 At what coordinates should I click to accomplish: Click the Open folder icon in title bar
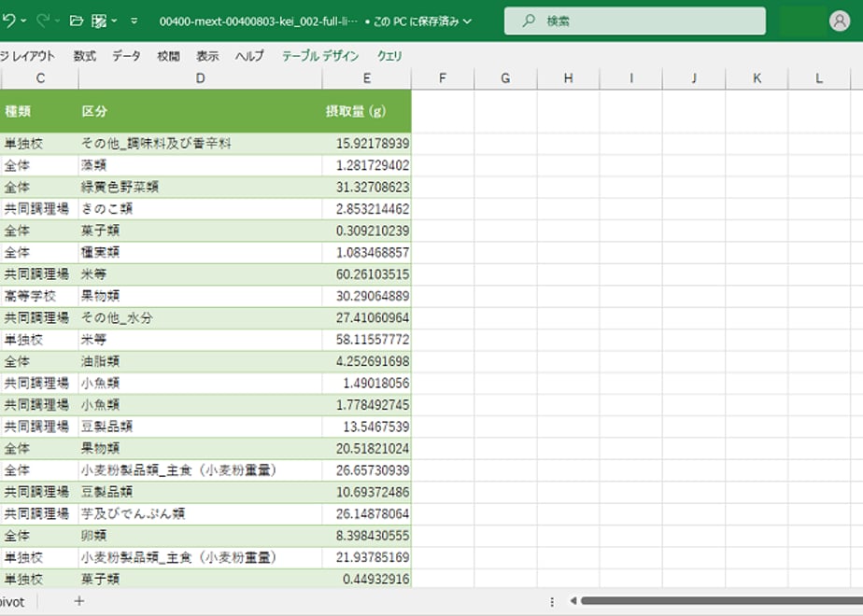(x=77, y=21)
